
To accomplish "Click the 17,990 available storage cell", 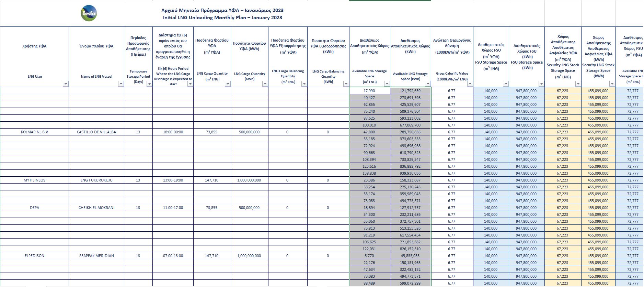I will point(369,91).
